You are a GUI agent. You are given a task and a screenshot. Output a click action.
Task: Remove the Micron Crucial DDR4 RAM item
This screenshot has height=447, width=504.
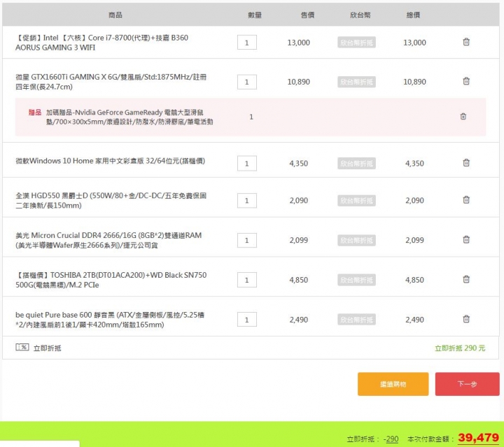click(x=466, y=239)
